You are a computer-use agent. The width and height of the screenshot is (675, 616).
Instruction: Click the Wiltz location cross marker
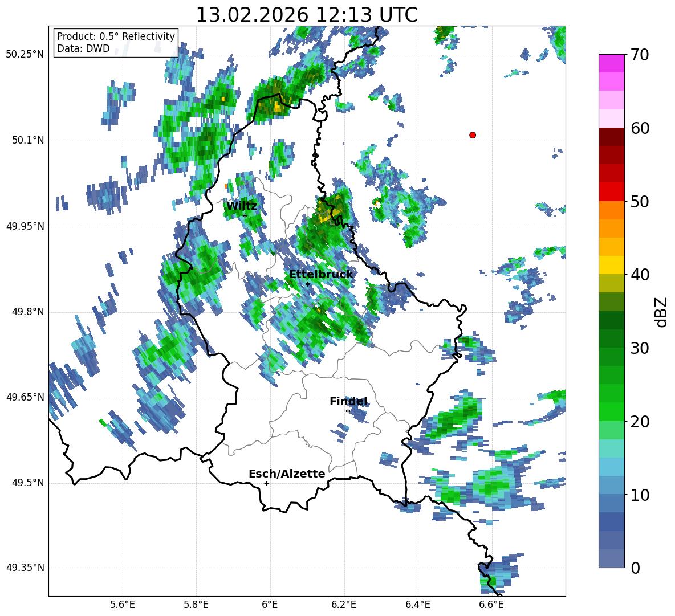(x=245, y=215)
